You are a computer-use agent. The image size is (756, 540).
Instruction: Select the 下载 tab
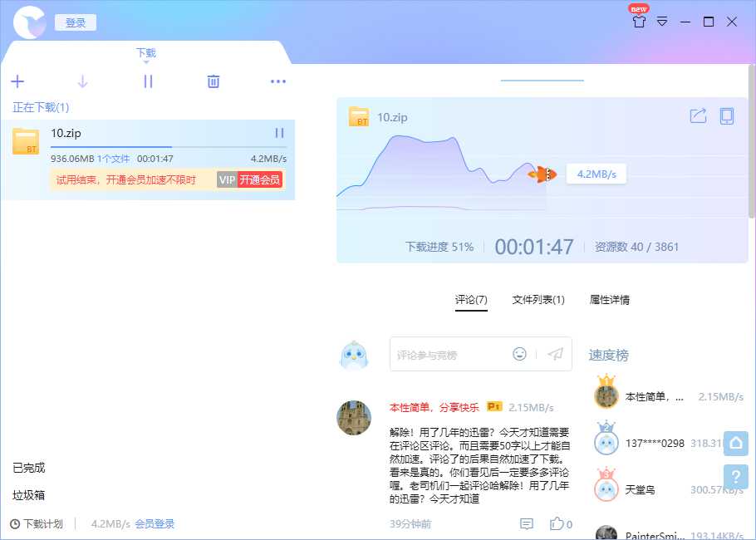point(146,53)
